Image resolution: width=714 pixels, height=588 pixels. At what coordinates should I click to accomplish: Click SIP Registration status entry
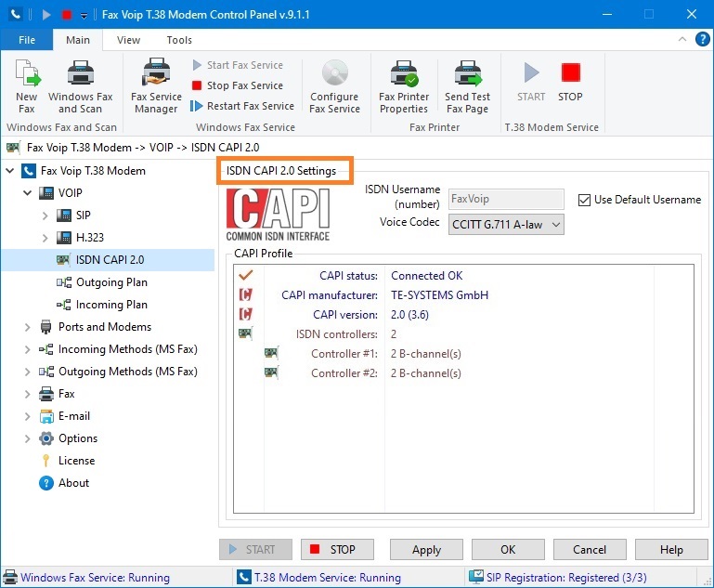(566, 578)
